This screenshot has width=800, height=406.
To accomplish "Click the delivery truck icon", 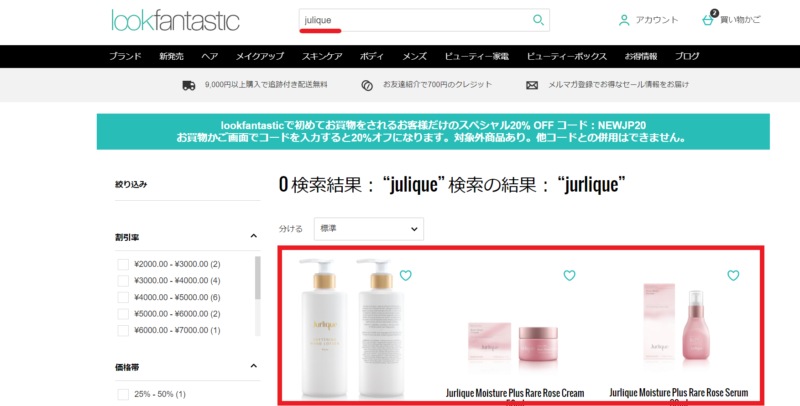I will coord(189,85).
